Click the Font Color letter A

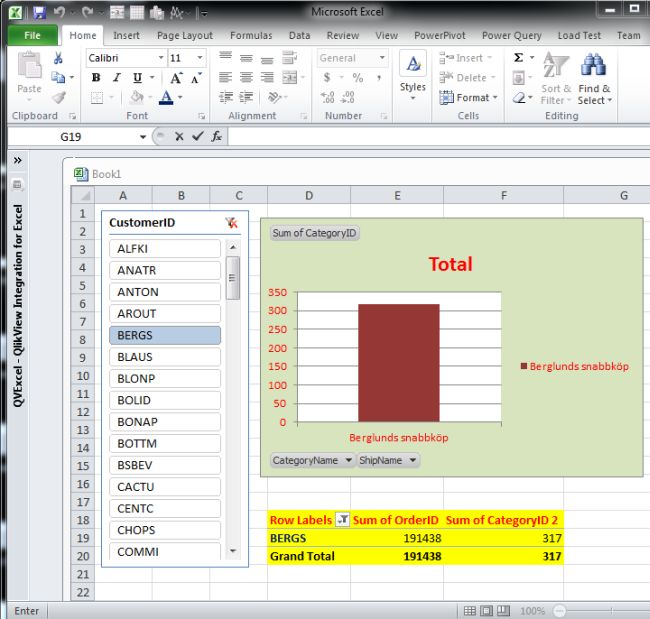click(166, 97)
